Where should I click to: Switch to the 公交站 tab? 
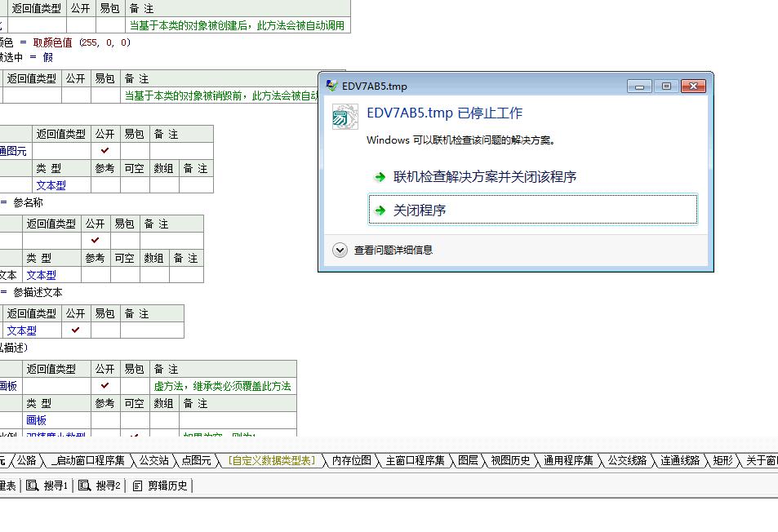click(x=154, y=460)
